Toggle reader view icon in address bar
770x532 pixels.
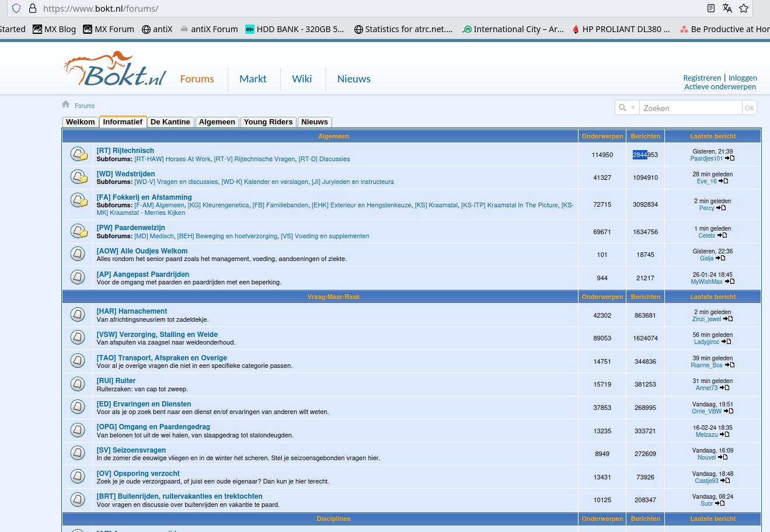click(710, 8)
